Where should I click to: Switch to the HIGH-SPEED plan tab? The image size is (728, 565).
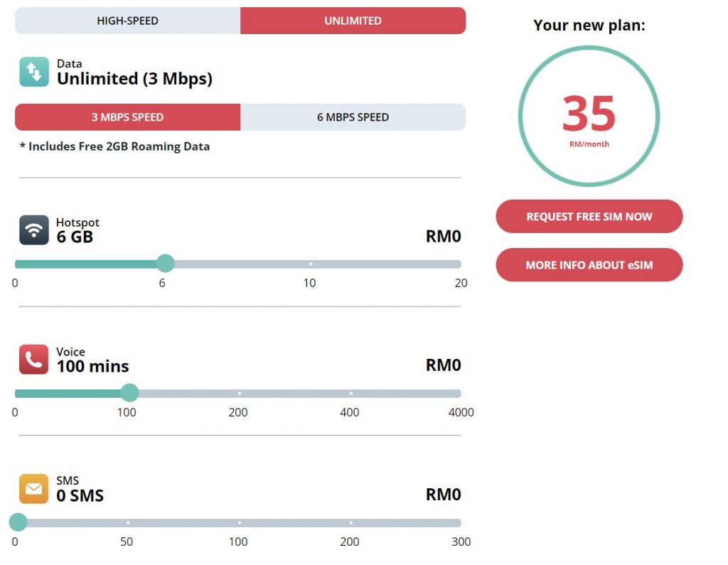click(127, 21)
